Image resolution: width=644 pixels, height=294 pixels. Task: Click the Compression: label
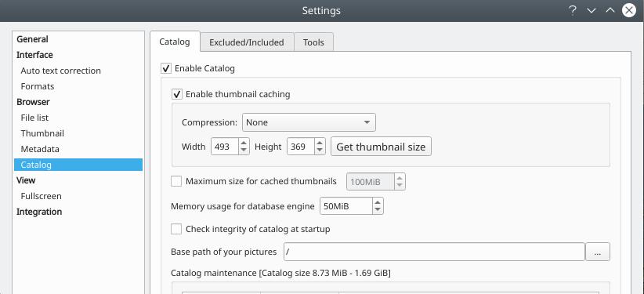(x=209, y=122)
